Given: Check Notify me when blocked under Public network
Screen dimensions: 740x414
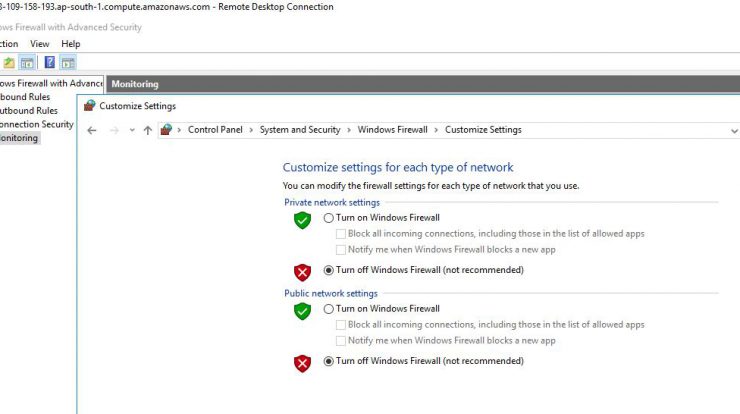Looking at the screenshot, I should click(x=341, y=341).
